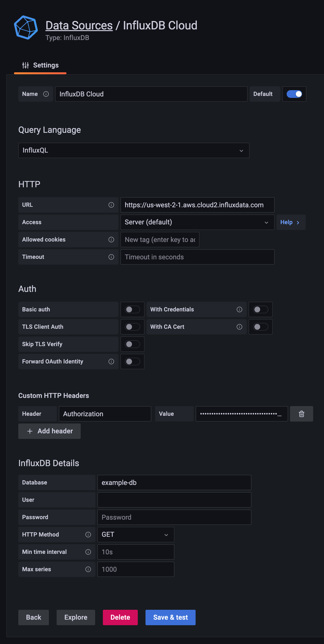The height and width of the screenshot is (644, 324).
Task: Click the HTTP Method info icon
Action: [88, 535]
